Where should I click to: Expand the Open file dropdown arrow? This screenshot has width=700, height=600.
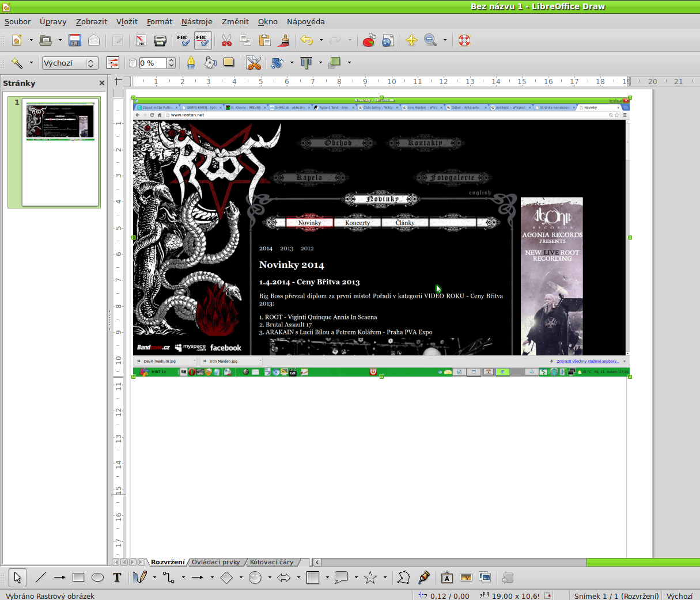(x=59, y=40)
